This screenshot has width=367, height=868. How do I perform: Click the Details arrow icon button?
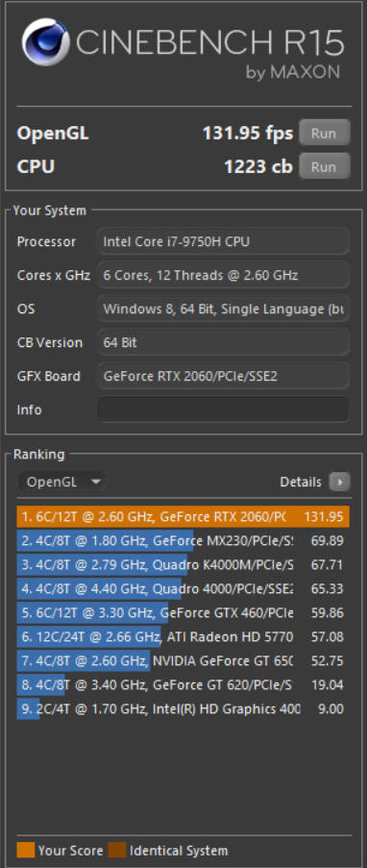click(339, 483)
